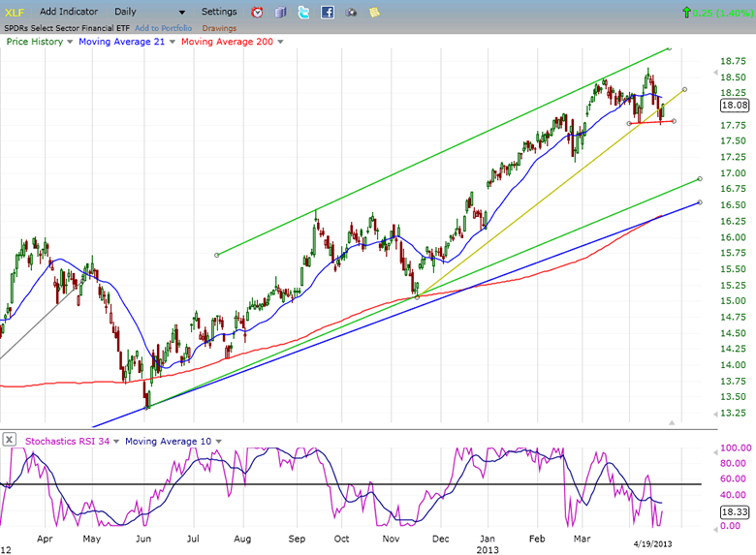The width and height of the screenshot is (756, 555).
Task: Click the Moving Average 200 label
Action: coord(227,42)
